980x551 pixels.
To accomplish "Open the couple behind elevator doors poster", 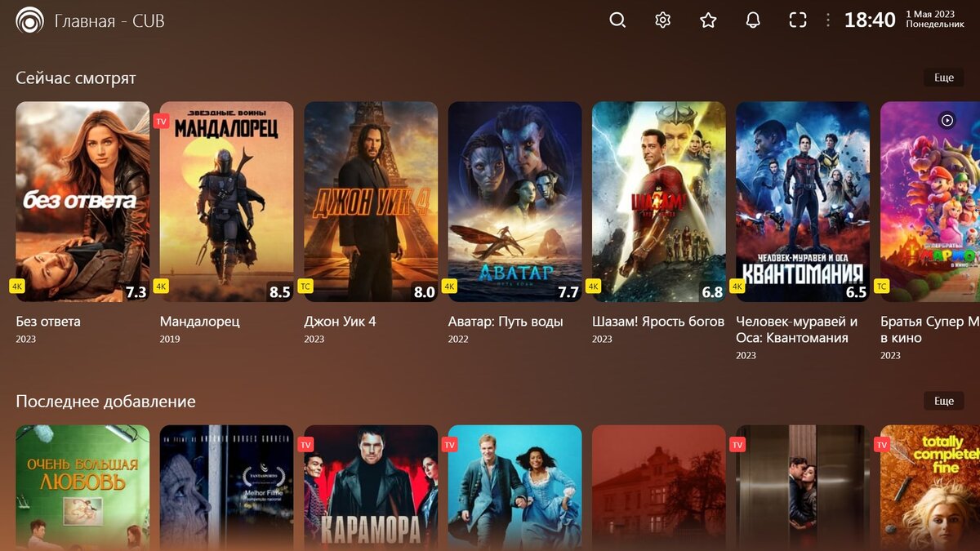I will [x=803, y=487].
